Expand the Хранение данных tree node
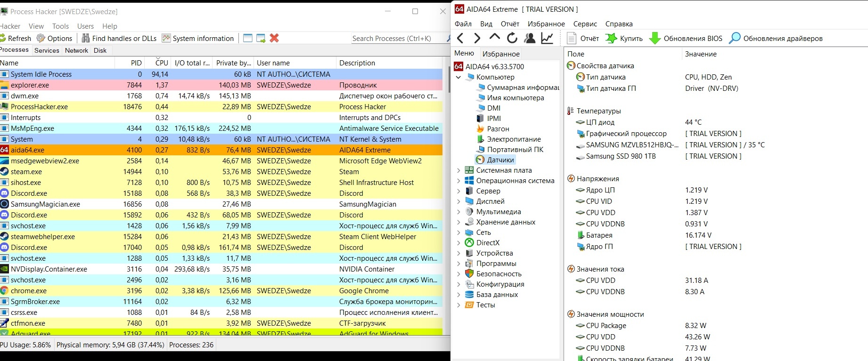 (x=459, y=222)
